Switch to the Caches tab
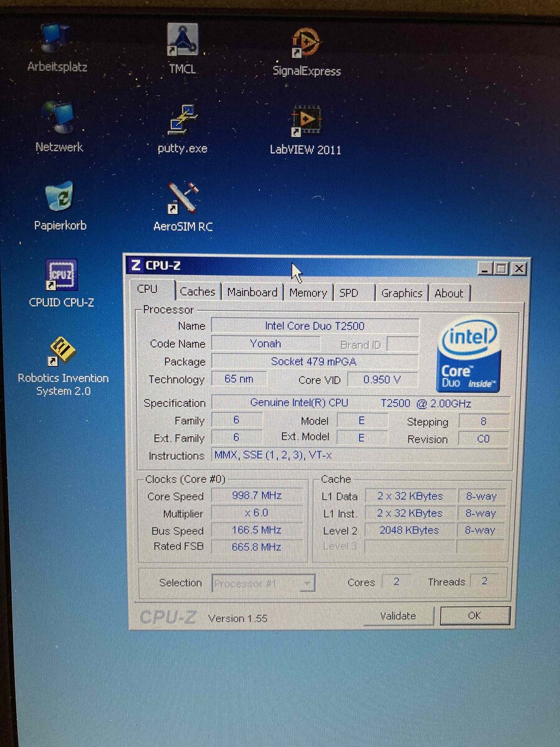Viewport: 560px width, 747px height. [x=197, y=291]
